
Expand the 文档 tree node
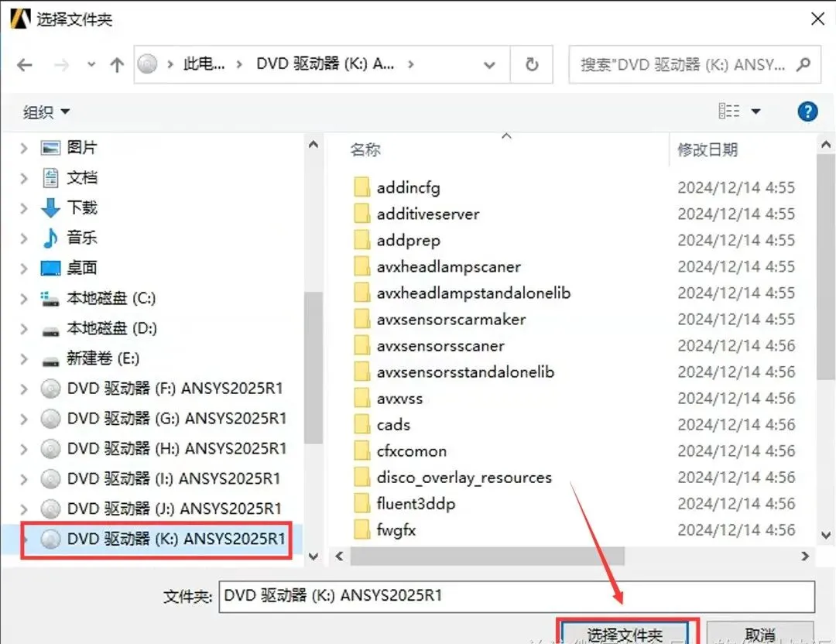pyautogui.click(x=23, y=177)
